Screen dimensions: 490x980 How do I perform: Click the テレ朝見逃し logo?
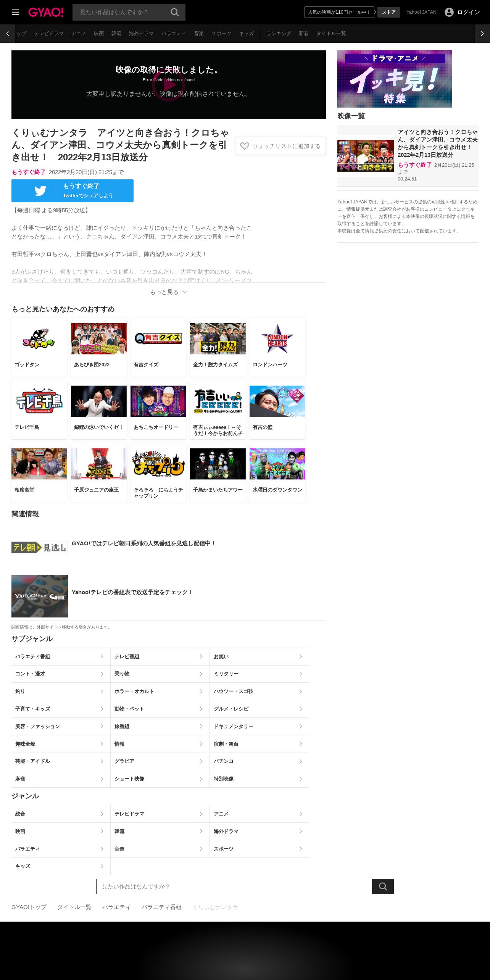point(40,548)
